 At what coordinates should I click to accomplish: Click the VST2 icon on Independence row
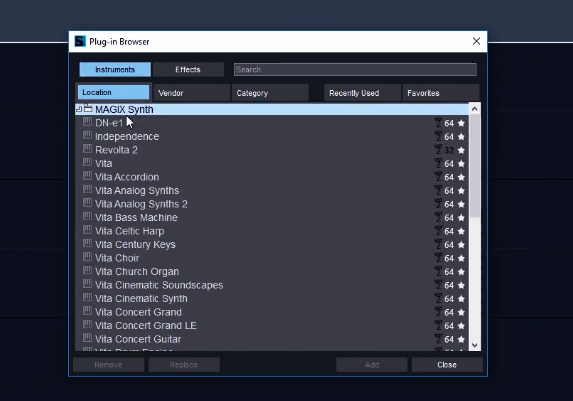[x=438, y=136]
